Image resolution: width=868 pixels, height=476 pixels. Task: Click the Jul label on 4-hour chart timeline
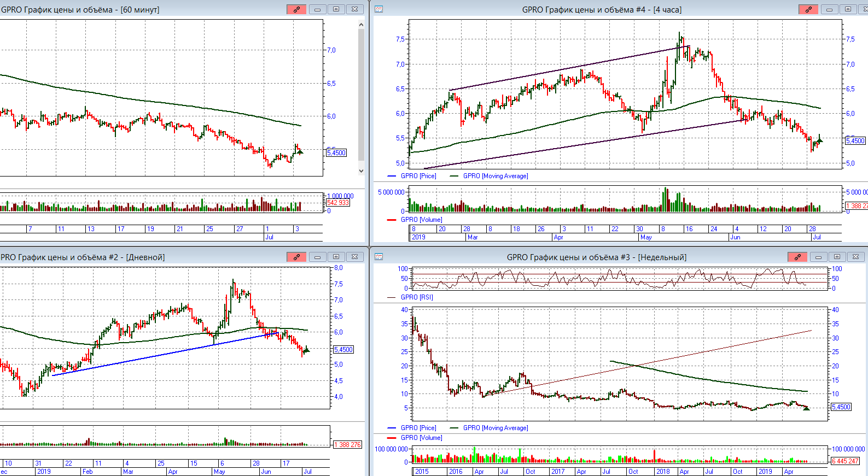click(817, 237)
